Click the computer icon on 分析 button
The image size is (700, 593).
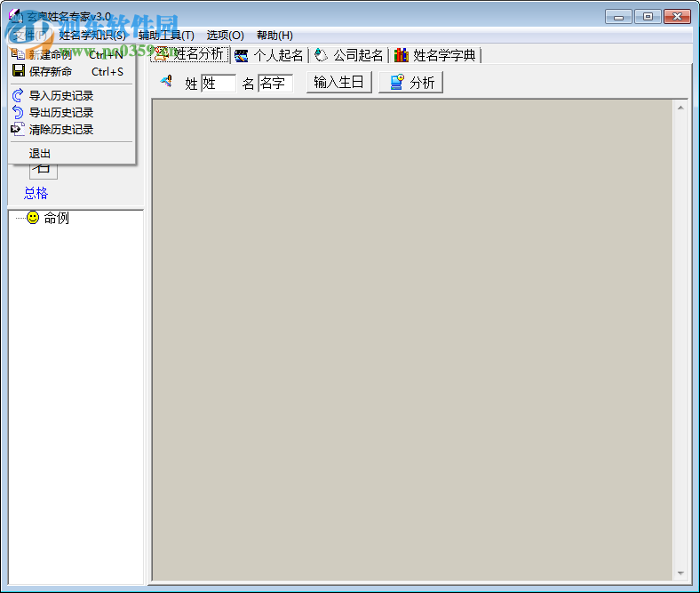[x=397, y=82]
